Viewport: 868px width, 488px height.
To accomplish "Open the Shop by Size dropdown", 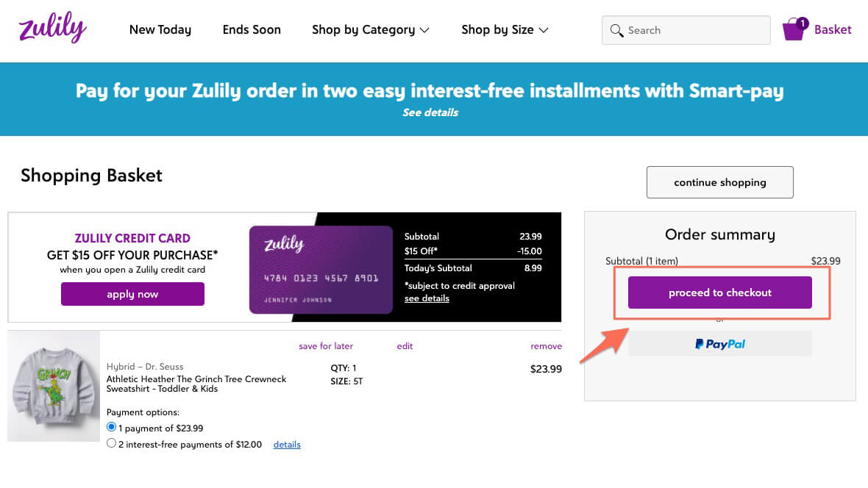I will click(x=505, y=30).
